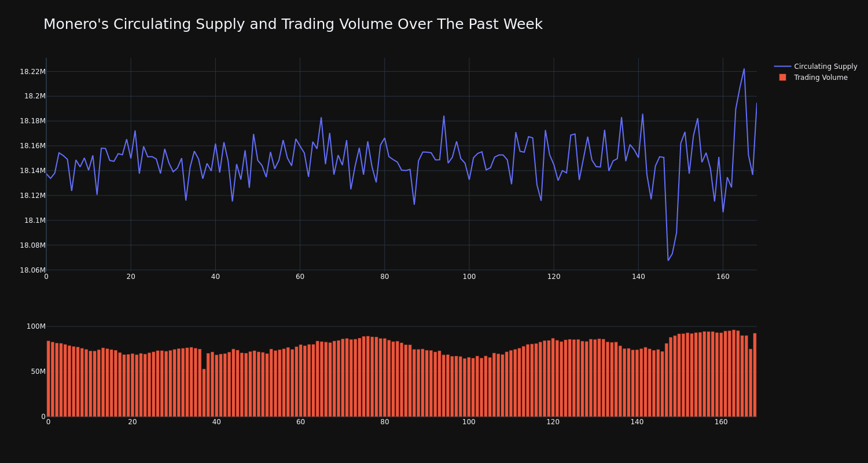Click the x-axis label 120 on volume chart
This screenshot has width=868, height=463.
tap(553, 422)
